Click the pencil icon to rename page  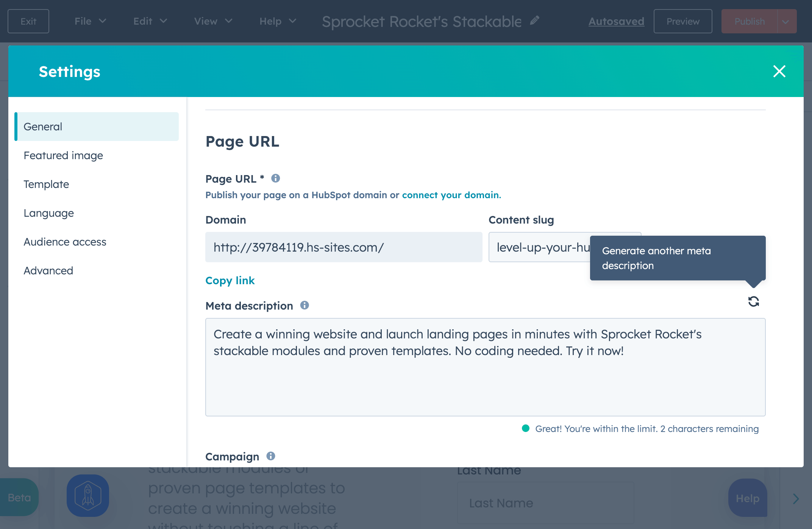534,20
